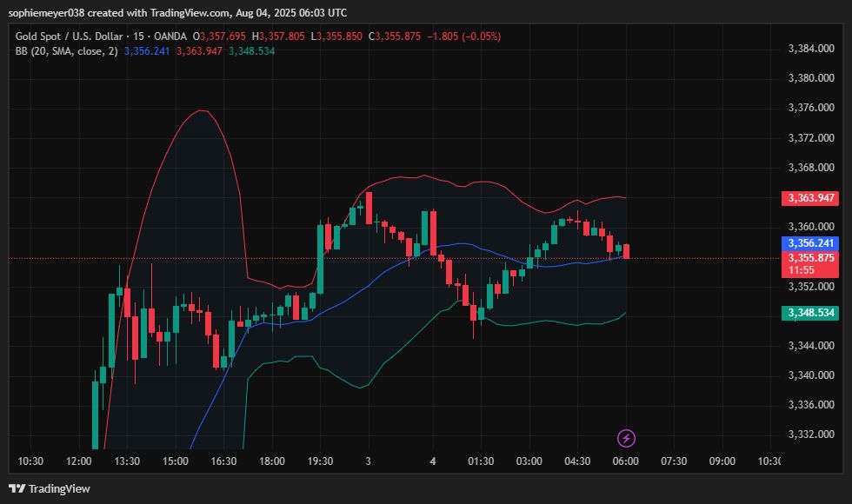The height and width of the screenshot is (504, 852).
Task: Click the 16:30 time axis label
Action: click(224, 461)
